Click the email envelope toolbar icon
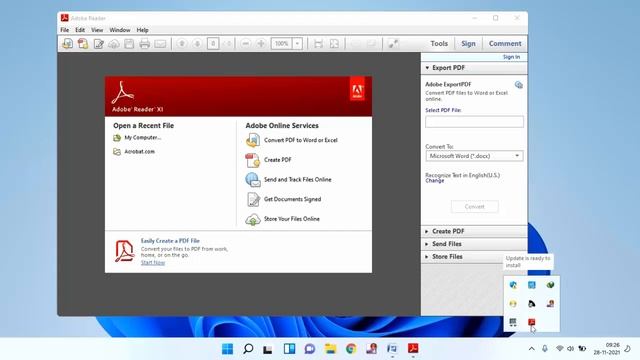The image size is (640, 360). 160,43
